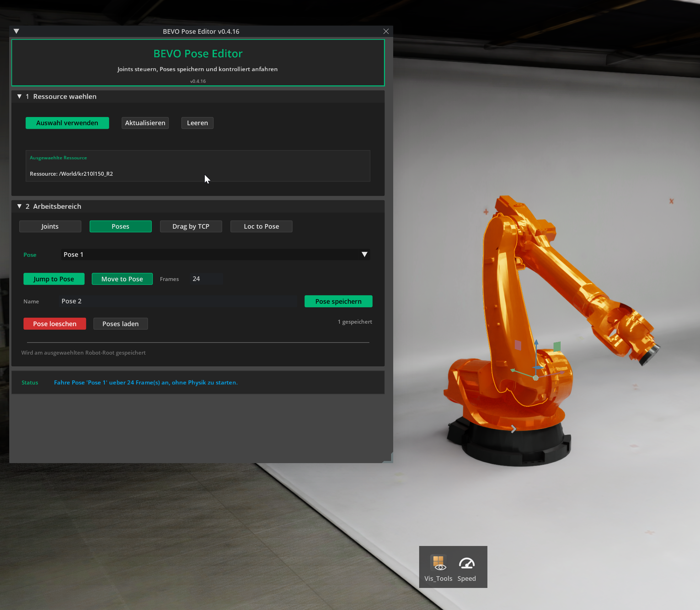Click the green plane handle of gizmo
The image size is (700, 610).
click(557, 346)
